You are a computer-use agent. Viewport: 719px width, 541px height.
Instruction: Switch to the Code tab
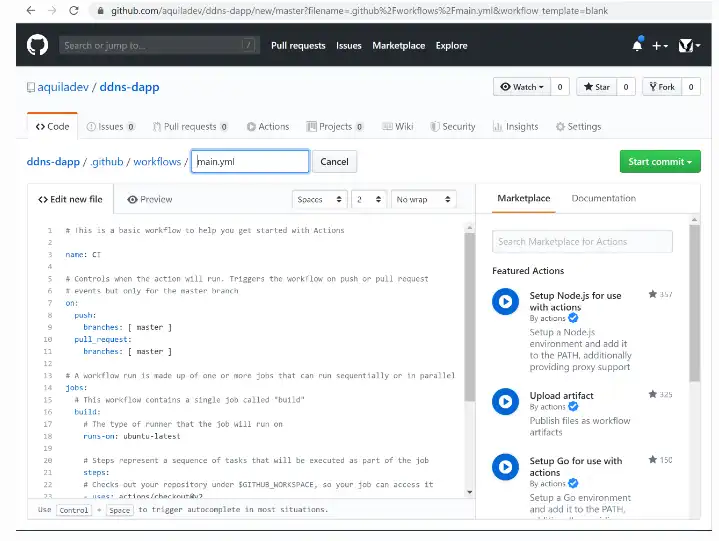tap(52, 127)
